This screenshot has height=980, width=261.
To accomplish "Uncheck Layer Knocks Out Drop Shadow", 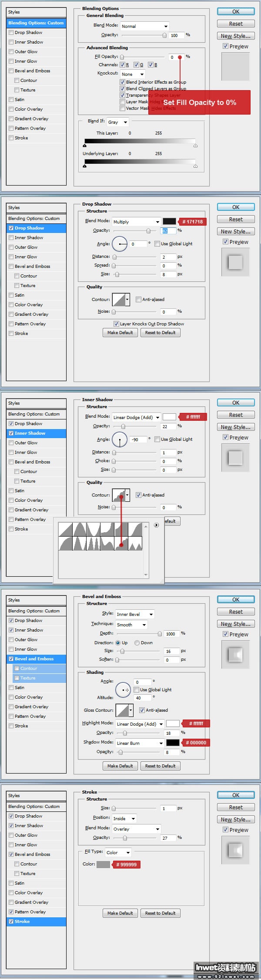I will (x=116, y=324).
